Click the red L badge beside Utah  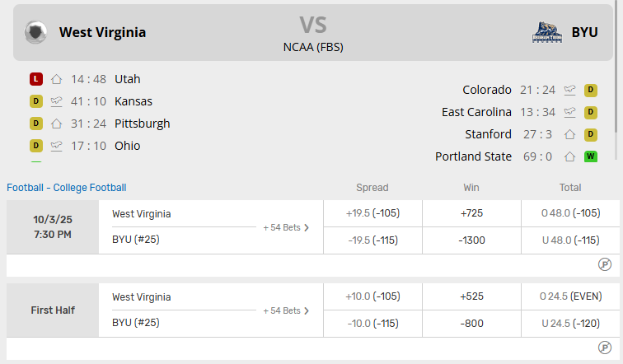point(36,79)
